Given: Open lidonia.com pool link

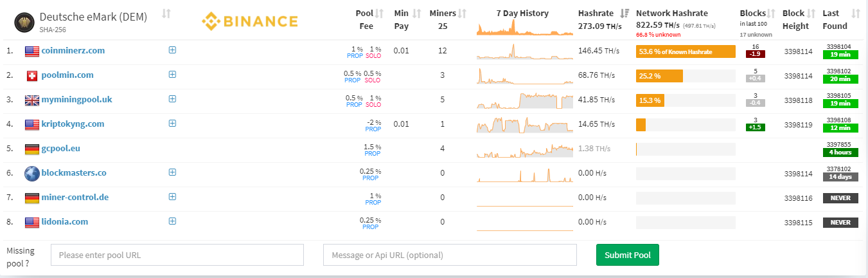Looking at the screenshot, I should [65, 221].
